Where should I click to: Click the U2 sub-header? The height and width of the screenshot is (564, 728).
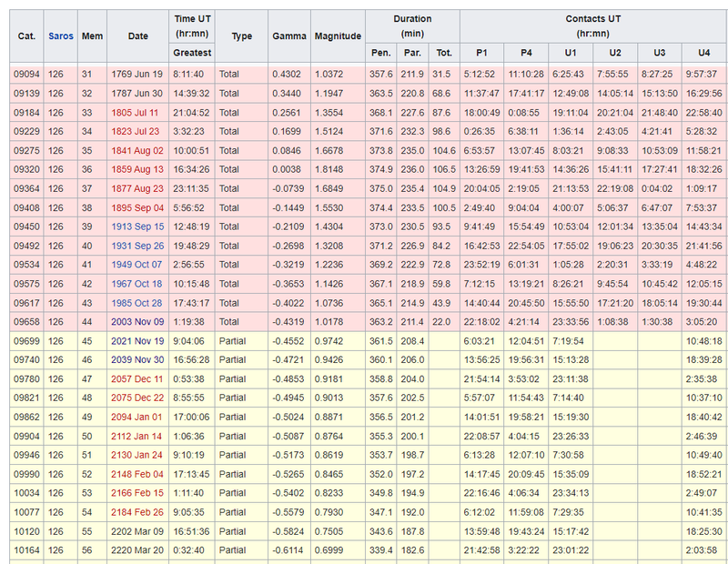point(615,53)
